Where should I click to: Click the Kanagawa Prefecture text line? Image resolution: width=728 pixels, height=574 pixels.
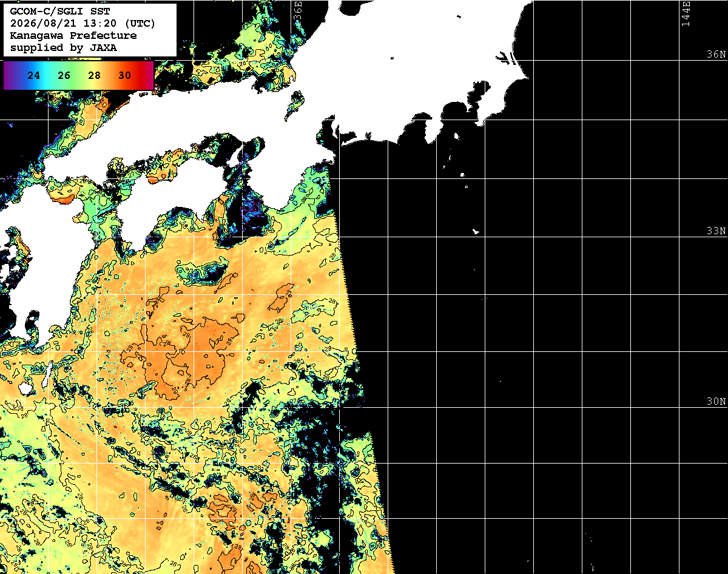(x=73, y=36)
